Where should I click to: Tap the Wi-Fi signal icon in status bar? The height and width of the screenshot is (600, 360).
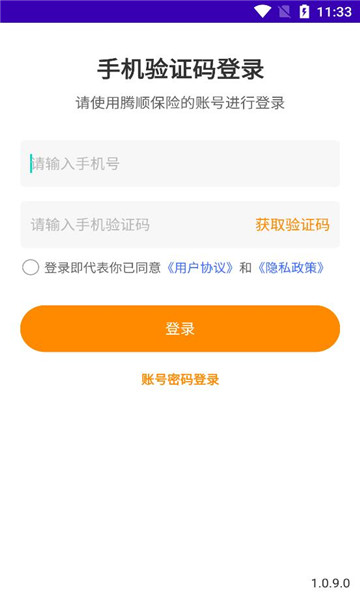click(x=262, y=11)
